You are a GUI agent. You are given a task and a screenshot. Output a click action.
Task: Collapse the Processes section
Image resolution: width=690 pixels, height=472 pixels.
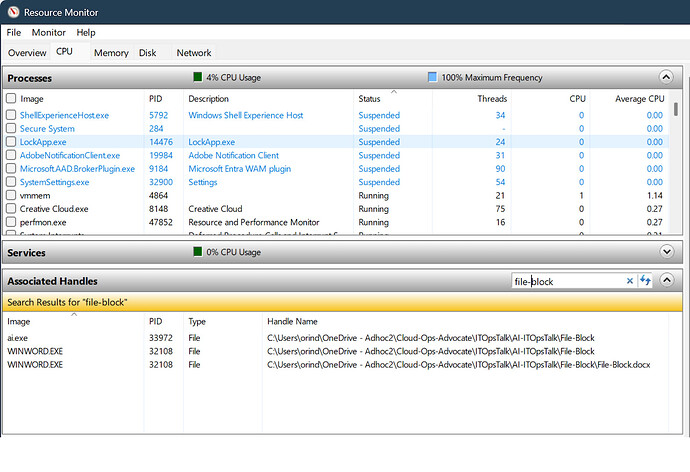(666, 77)
